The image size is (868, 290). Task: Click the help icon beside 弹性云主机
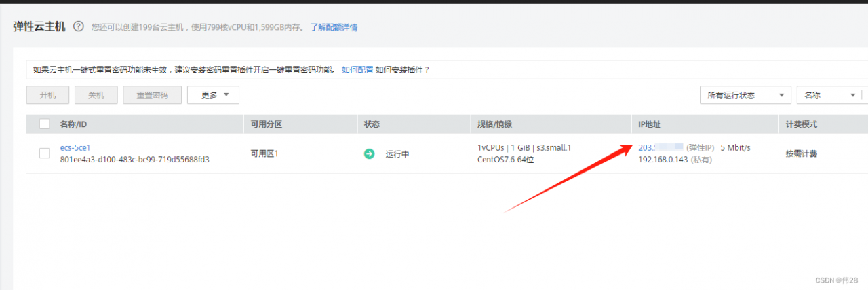point(79,27)
